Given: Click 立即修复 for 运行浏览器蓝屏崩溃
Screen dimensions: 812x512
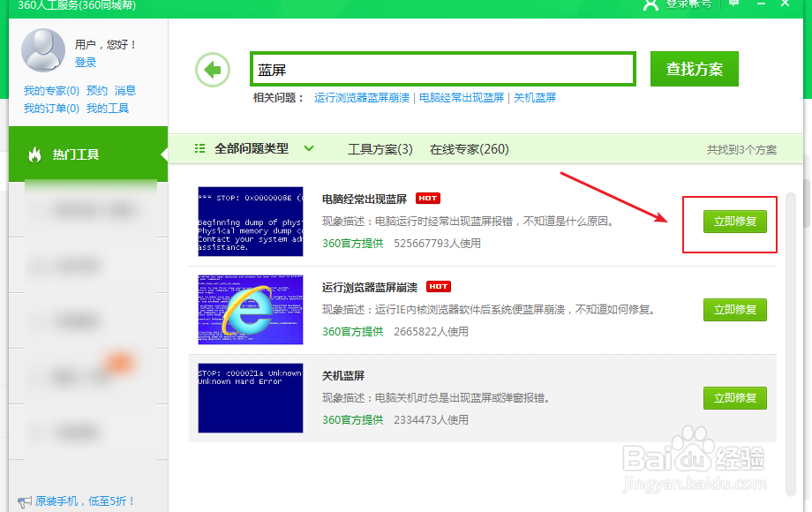Looking at the screenshot, I should [x=735, y=310].
